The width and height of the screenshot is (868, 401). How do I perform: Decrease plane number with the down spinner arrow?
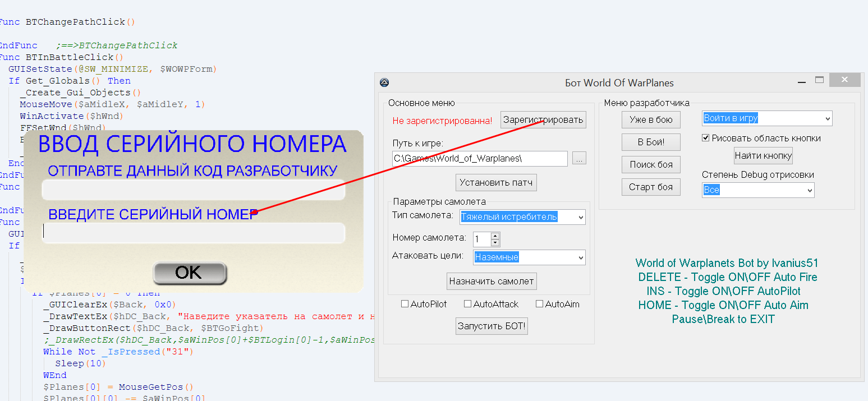(495, 243)
